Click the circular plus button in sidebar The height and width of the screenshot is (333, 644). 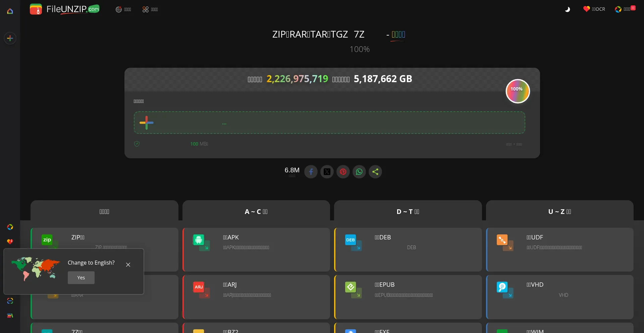click(10, 38)
